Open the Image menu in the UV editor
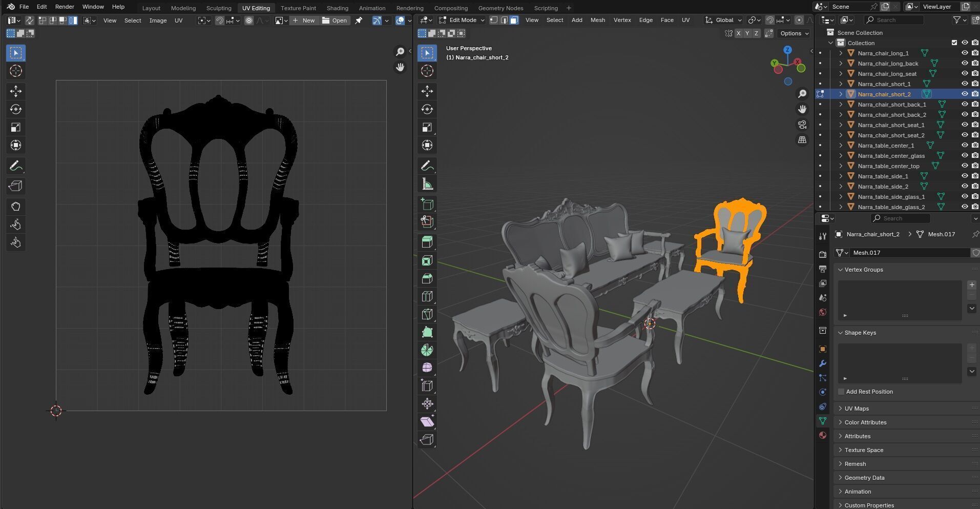This screenshot has width=980, height=509. pos(158,21)
